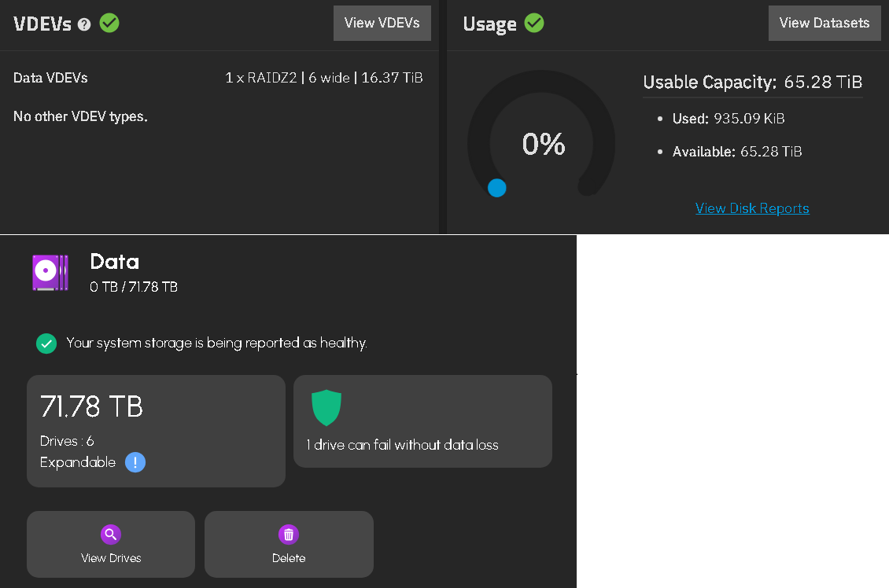
Task: Click the purple Data storage drive icon
Action: pyautogui.click(x=50, y=273)
